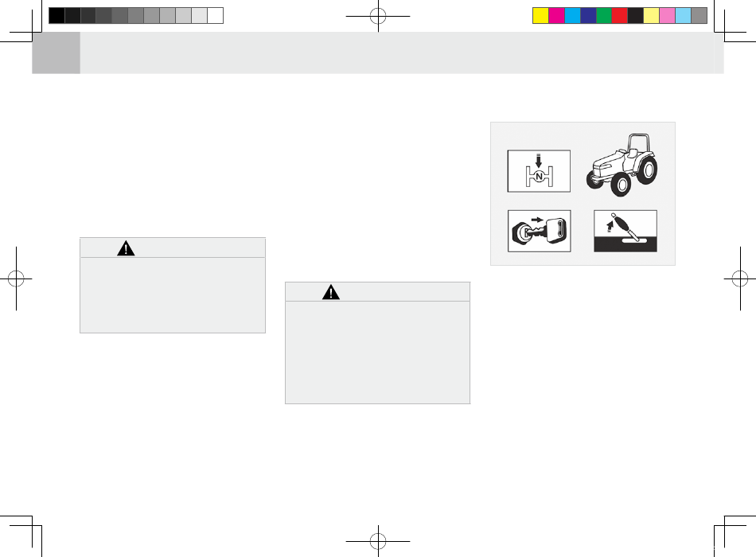Click the right edge registration crosshair
The height and width of the screenshot is (557, 756).
click(x=740, y=278)
